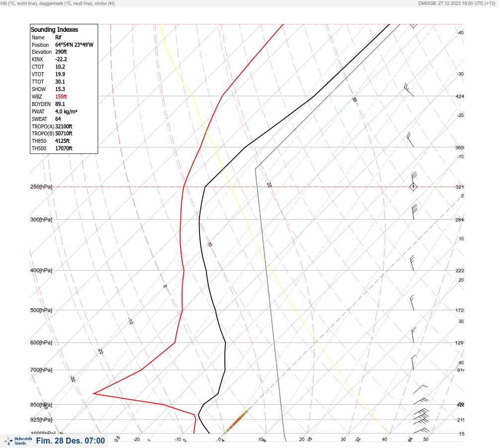Viewport: 499px width, 448px height.
Task: Click the 300[hPa] pressure label
Action: (x=41, y=220)
